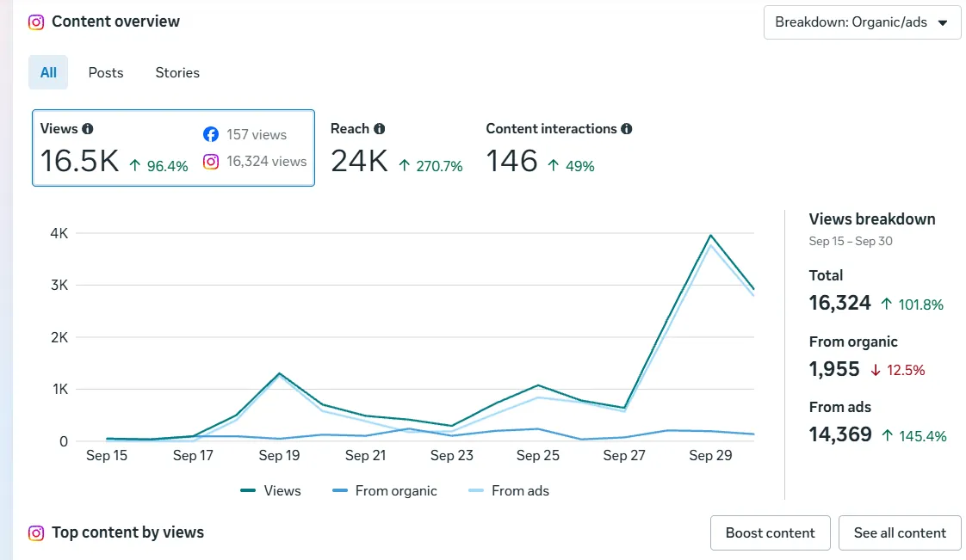
Task: Click the See all content button
Action: [900, 533]
